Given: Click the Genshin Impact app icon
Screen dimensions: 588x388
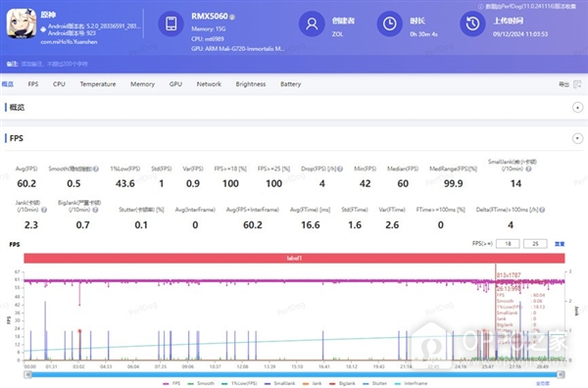Looking at the screenshot, I should tap(22, 24).
